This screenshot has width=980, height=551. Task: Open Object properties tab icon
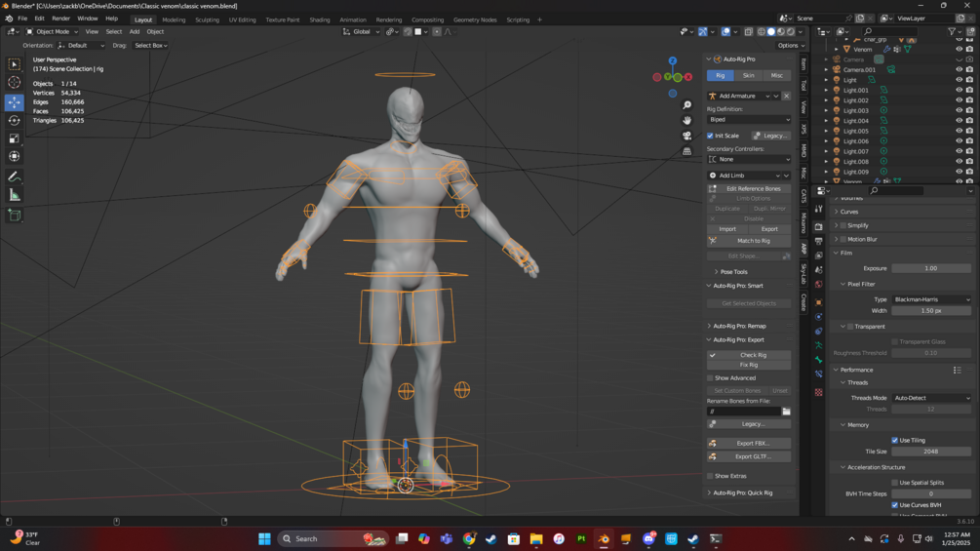(x=819, y=302)
